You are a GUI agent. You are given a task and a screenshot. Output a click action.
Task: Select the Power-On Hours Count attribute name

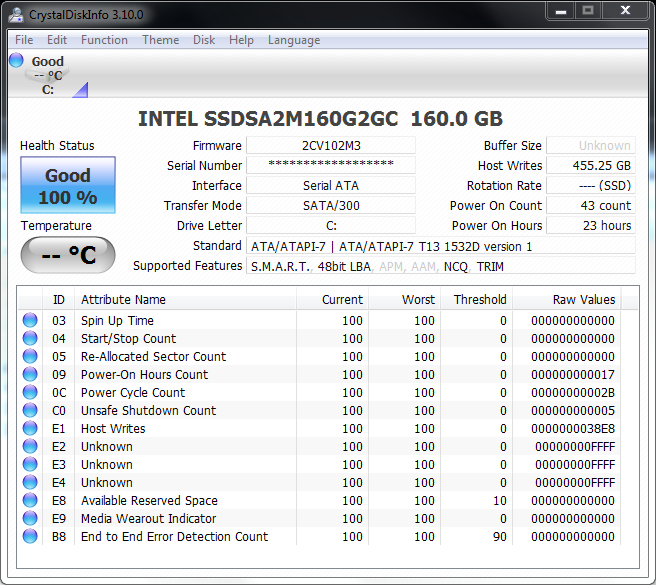click(144, 375)
